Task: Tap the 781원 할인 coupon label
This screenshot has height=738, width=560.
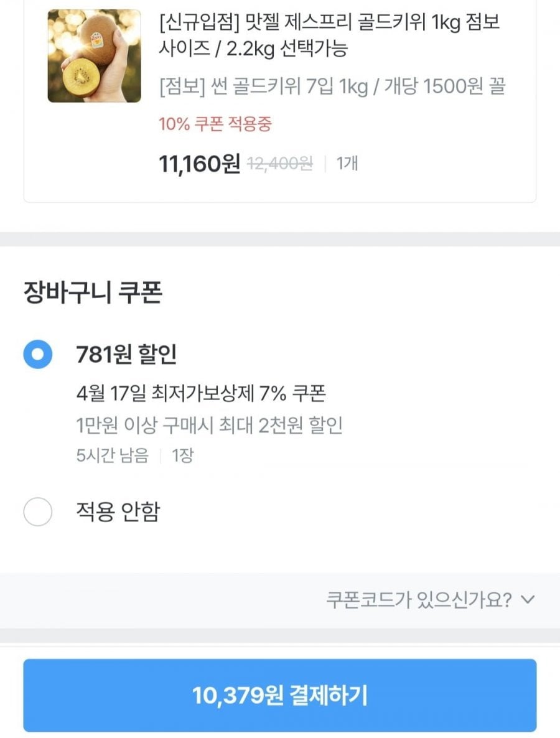Action: 126,355
